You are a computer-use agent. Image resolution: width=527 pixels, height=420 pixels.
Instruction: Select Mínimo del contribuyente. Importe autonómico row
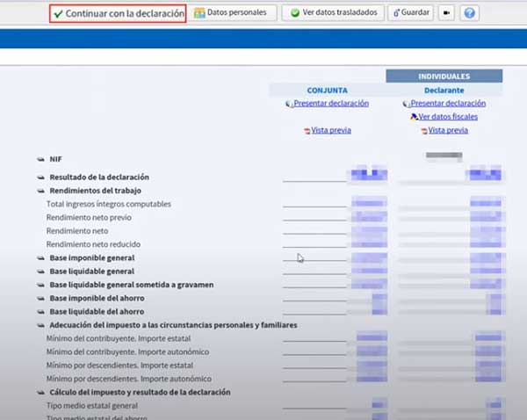coord(127,352)
